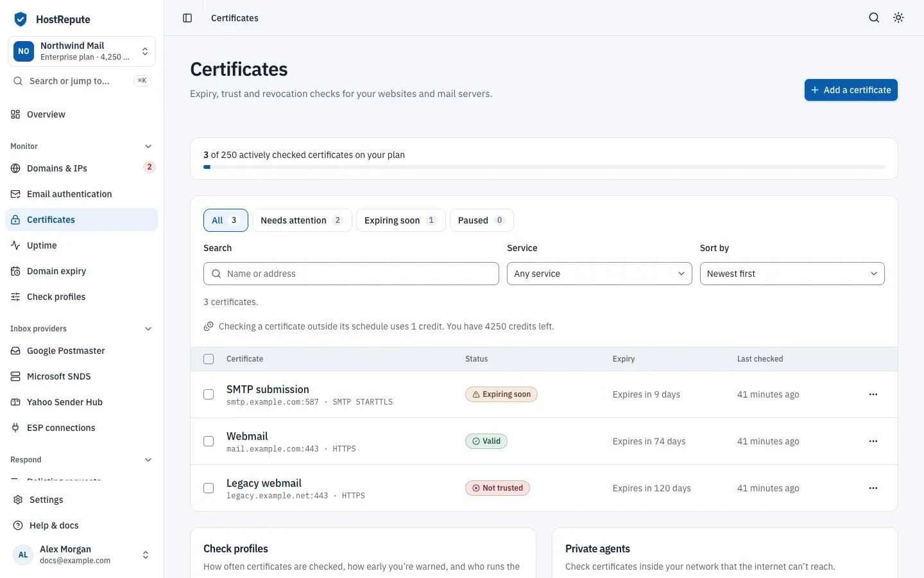Open the Uptime monitor
924x578 pixels.
click(81, 245)
